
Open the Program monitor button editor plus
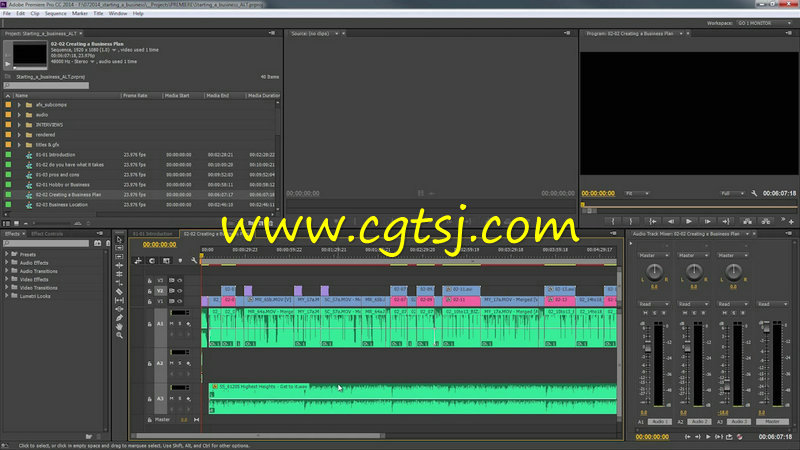pyautogui.click(x=791, y=221)
